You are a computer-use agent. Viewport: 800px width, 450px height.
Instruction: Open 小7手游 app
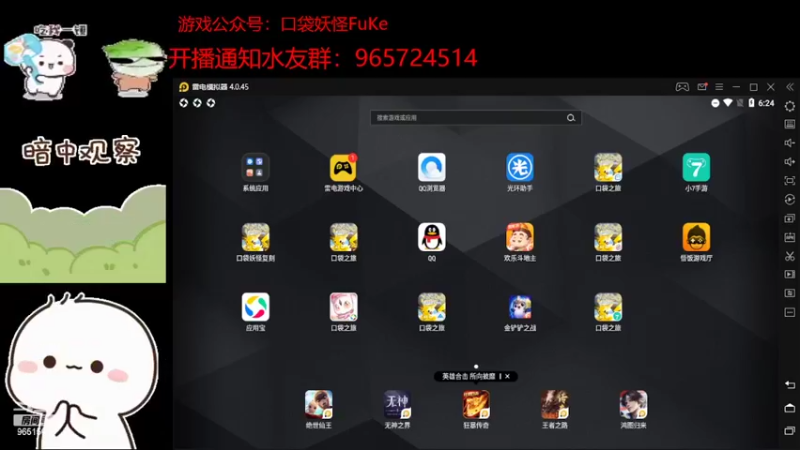(x=696, y=167)
